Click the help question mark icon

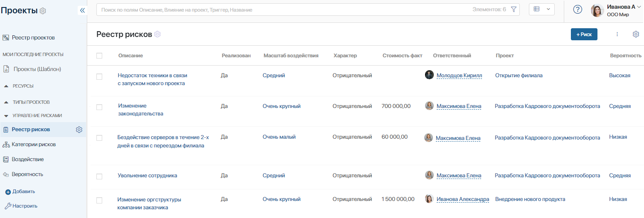578,10
